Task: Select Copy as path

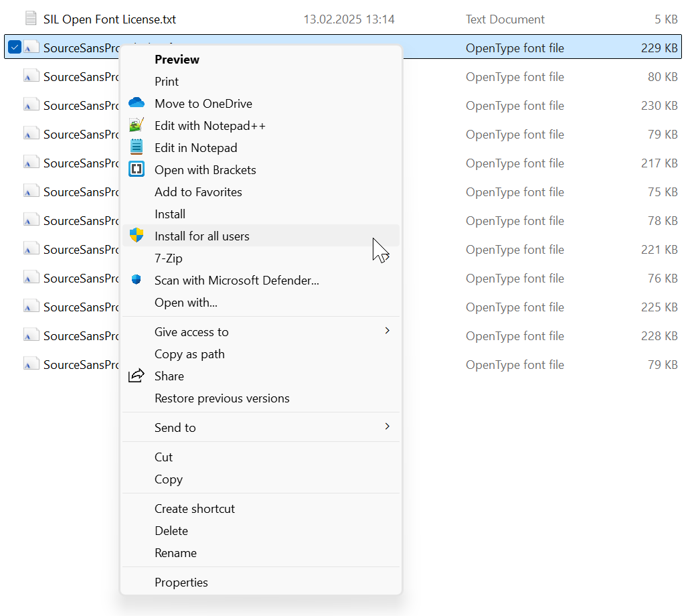Action: [261, 354]
